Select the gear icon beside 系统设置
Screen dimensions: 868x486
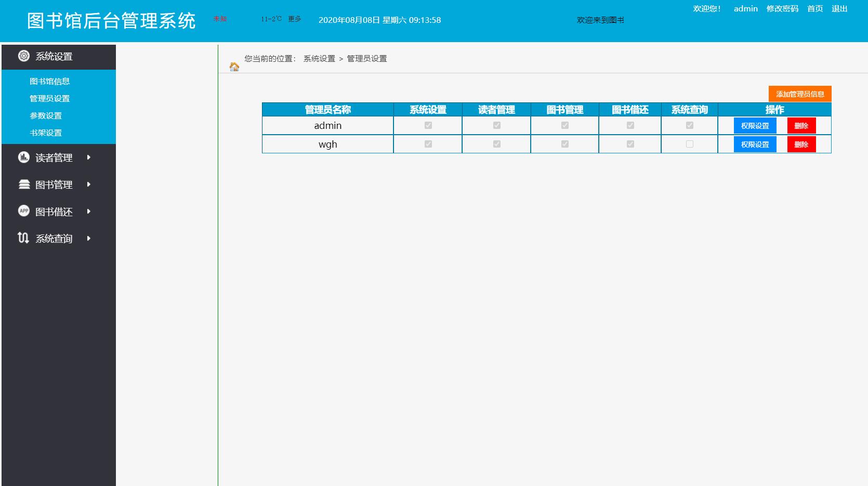23,56
